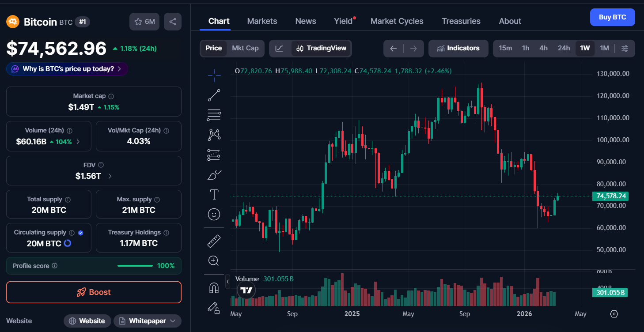Click the 74,578.24 price axis label
This screenshot has width=644, height=332.
(x=611, y=196)
